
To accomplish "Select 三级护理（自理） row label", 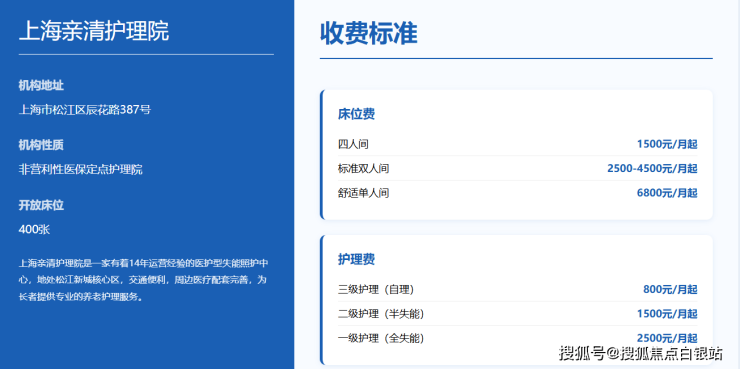I will coord(376,290).
